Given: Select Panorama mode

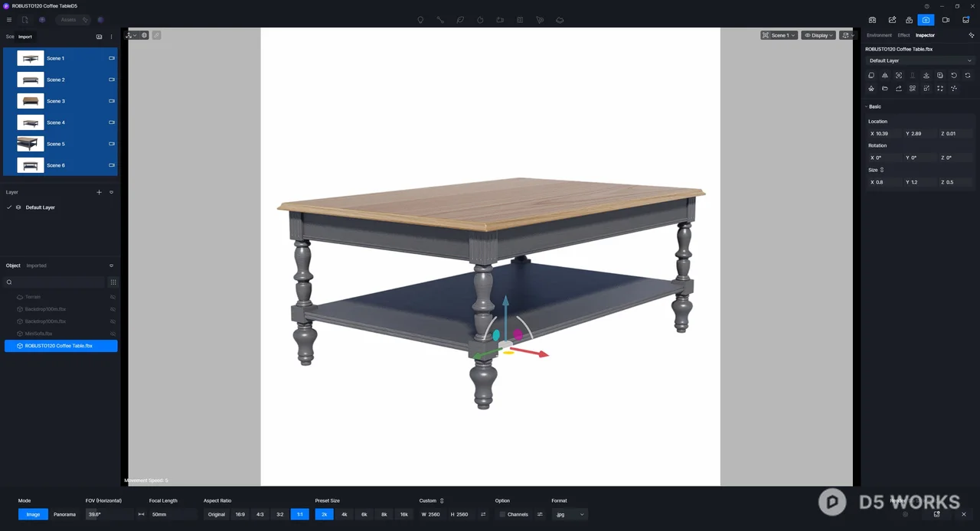Looking at the screenshot, I should pyautogui.click(x=64, y=514).
